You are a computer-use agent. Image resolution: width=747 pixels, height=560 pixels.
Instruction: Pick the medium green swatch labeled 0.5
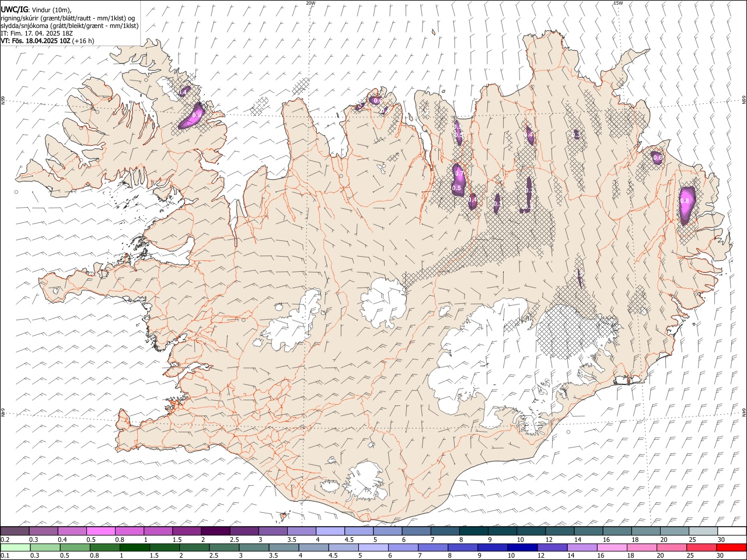click(x=75, y=547)
